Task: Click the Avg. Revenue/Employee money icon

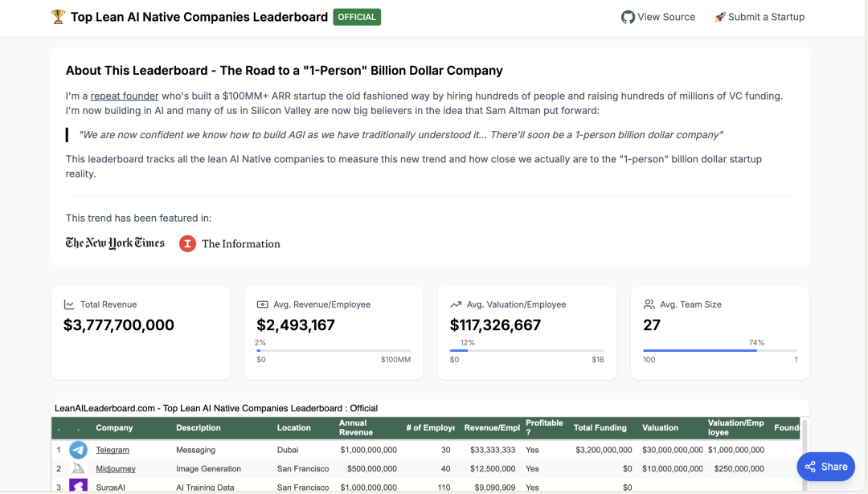Action: point(262,304)
